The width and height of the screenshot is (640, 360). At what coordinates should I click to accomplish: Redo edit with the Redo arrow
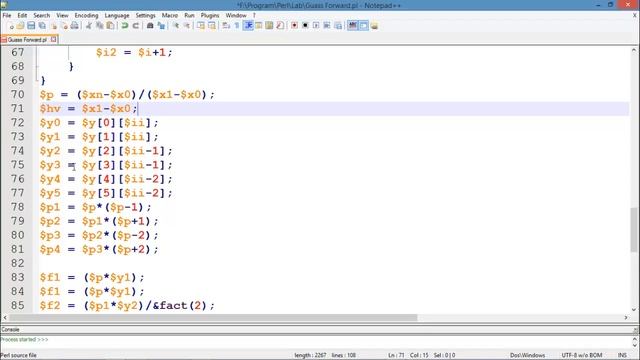(x=136, y=26)
